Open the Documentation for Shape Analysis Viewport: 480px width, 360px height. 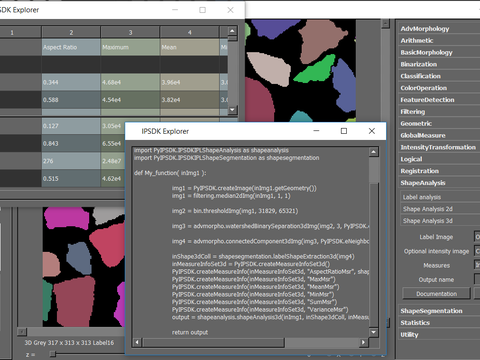coord(436,294)
